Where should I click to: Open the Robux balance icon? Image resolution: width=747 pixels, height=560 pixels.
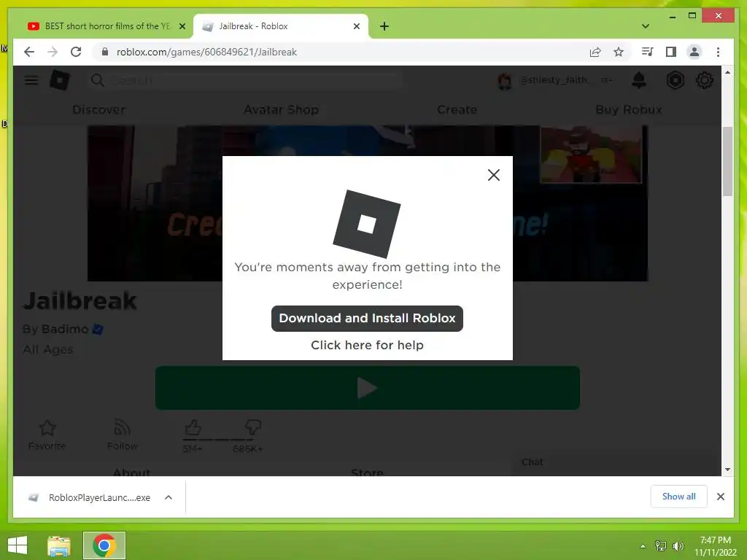(675, 80)
